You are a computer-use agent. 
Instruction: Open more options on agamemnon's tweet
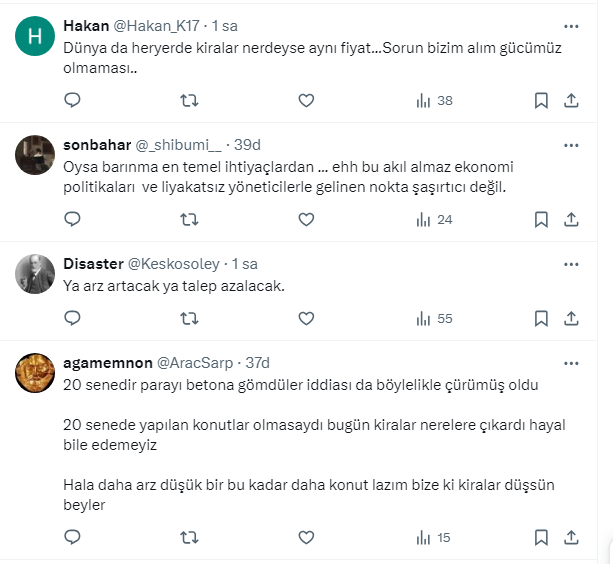point(571,362)
